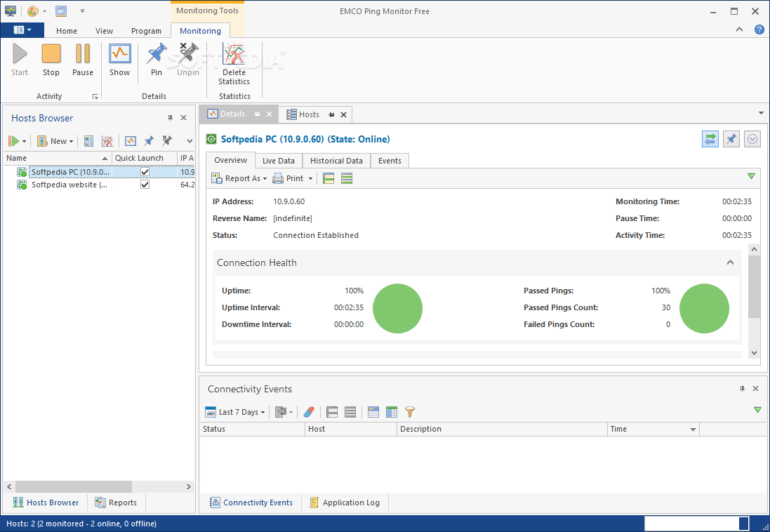Image resolution: width=770 pixels, height=532 pixels.
Task: Click the collapse groups icon in Connectivity Events toolbar
Action: [x=350, y=412]
